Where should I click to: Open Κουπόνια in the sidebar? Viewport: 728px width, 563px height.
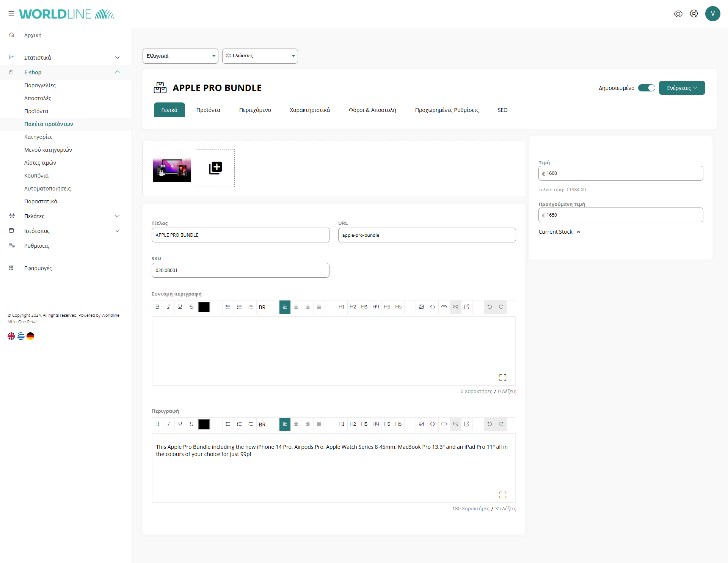click(36, 176)
